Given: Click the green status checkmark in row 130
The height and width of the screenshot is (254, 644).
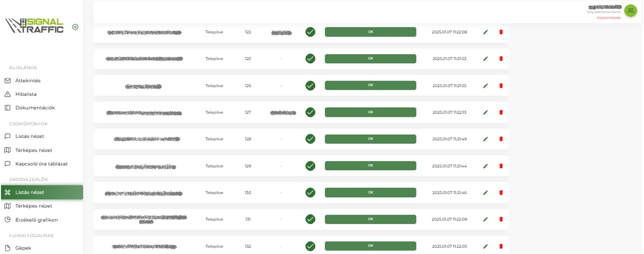Looking at the screenshot, I should point(310,193).
